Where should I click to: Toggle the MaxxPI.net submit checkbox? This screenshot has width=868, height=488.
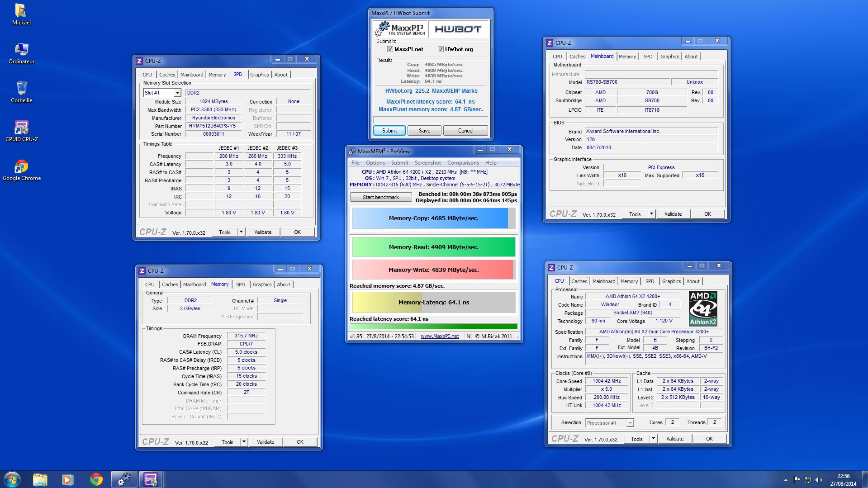390,49
